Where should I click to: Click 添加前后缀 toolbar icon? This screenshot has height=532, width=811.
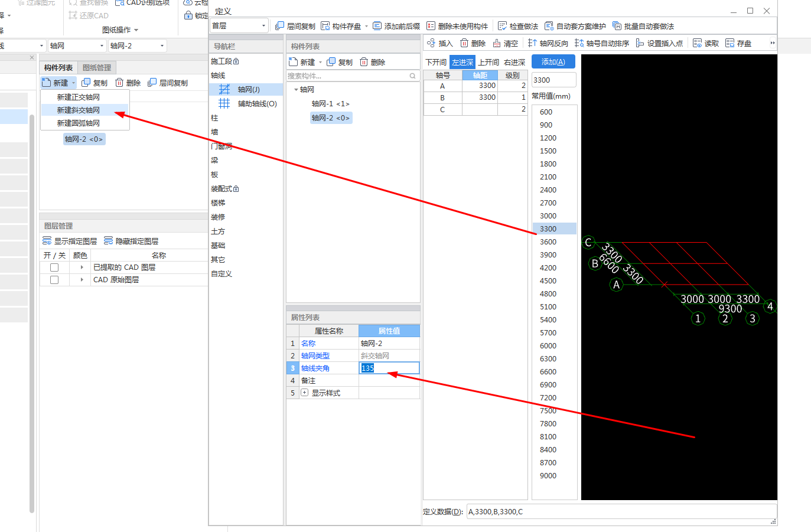tap(377, 26)
